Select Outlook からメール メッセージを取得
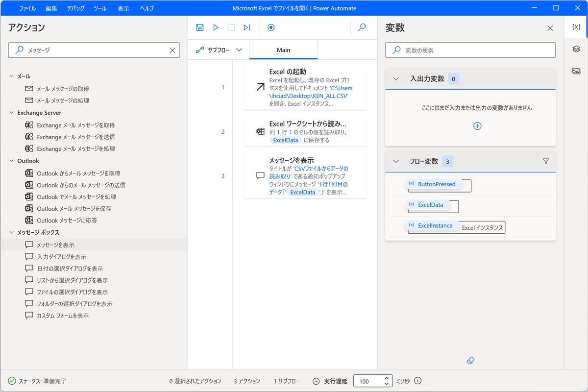This screenshot has width=588, height=392. (x=78, y=173)
